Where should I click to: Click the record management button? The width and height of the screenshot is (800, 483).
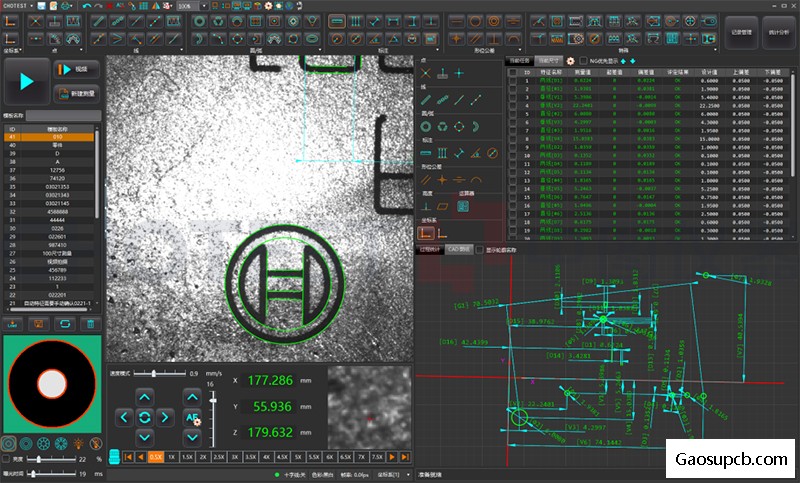(741, 32)
